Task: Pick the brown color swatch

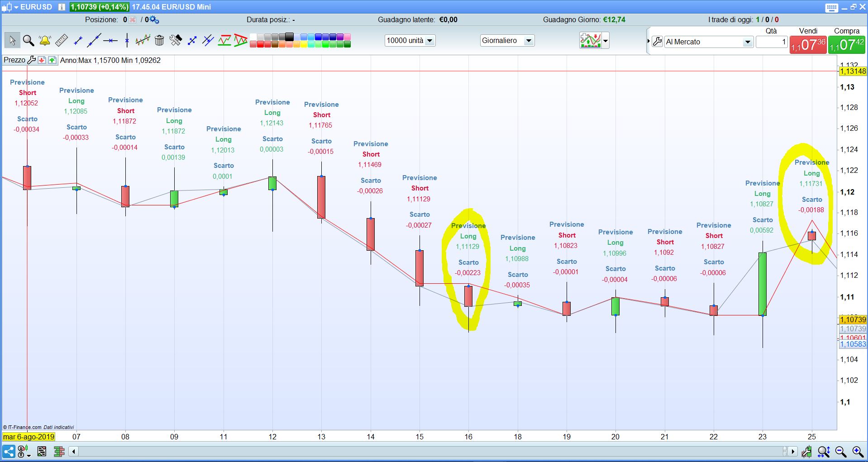Action: click(275, 44)
